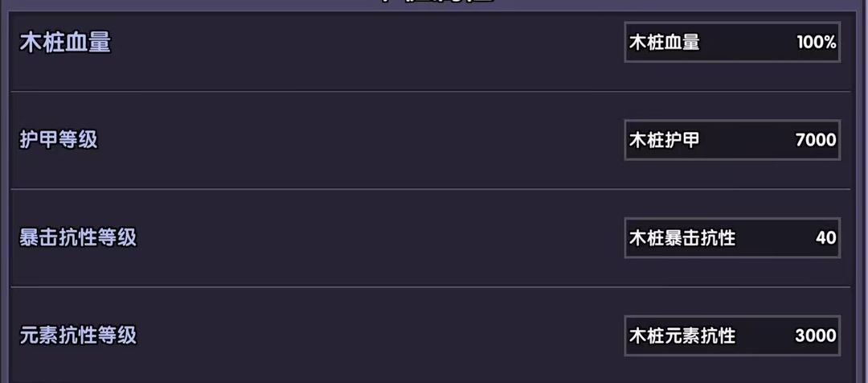Select the 3000 elemental resistance value
868x383 pixels.
coord(815,336)
